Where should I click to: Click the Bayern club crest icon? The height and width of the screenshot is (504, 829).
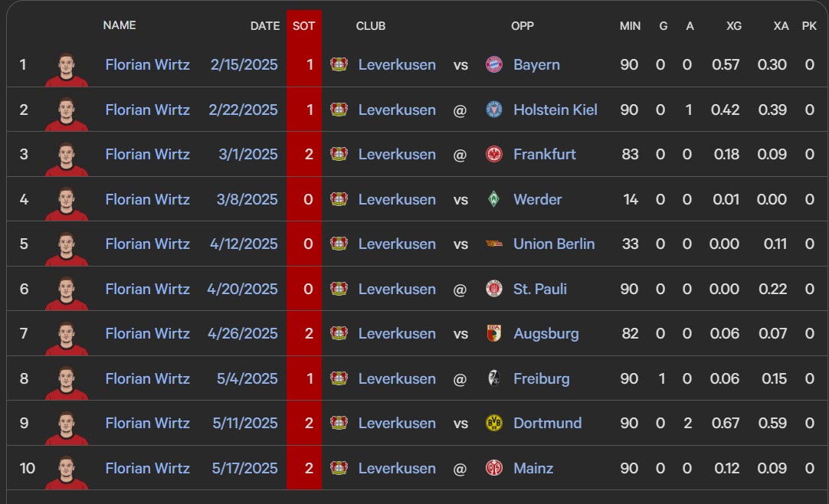pos(494,64)
